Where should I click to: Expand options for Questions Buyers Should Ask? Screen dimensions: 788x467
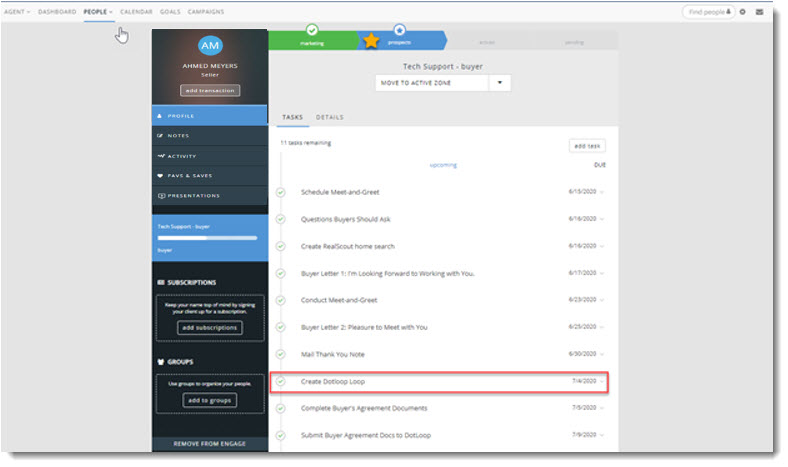coord(602,219)
